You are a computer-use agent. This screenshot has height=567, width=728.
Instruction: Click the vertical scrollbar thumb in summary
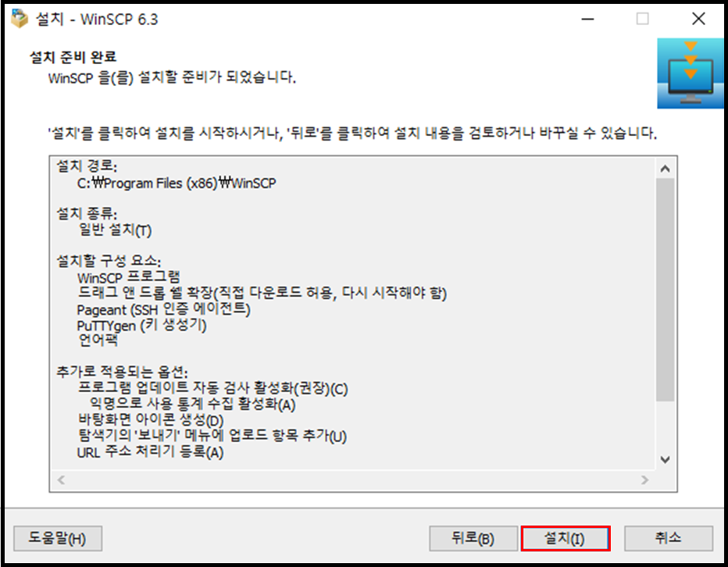pyautogui.click(x=666, y=289)
